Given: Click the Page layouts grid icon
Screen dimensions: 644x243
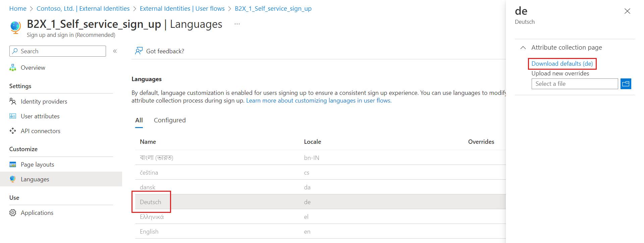Looking at the screenshot, I should 13,165.
